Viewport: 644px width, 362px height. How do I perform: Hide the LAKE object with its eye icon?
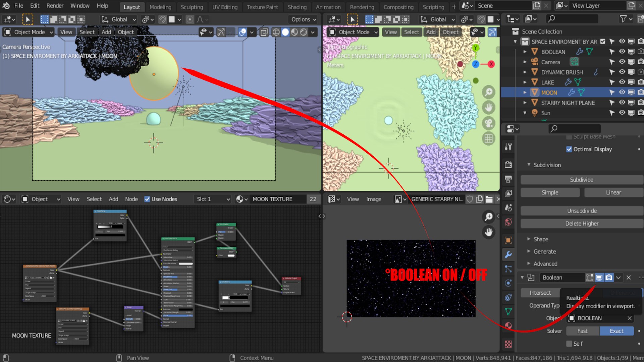pyautogui.click(x=622, y=82)
